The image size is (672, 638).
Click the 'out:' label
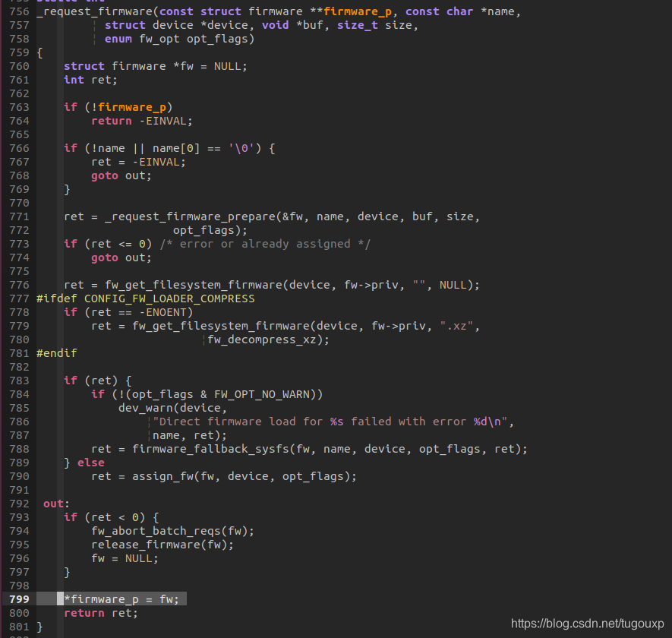(x=56, y=504)
